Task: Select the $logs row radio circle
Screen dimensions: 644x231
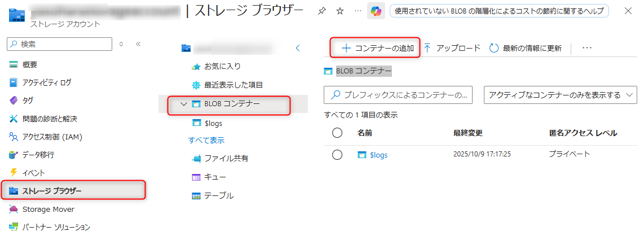Action: pos(338,154)
